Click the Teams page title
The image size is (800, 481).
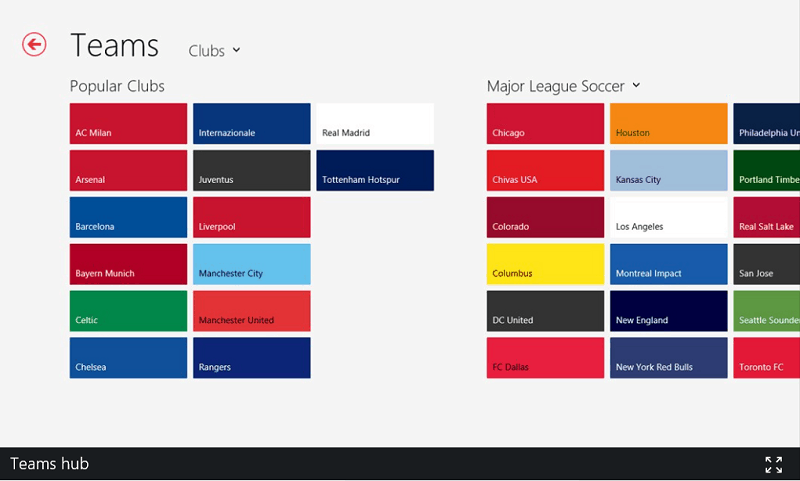point(115,45)
